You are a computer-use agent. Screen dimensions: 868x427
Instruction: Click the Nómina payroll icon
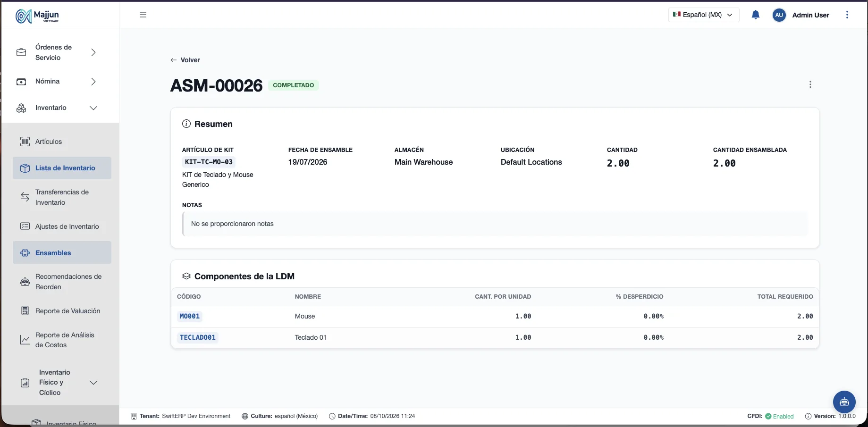[x=21, y=82]
